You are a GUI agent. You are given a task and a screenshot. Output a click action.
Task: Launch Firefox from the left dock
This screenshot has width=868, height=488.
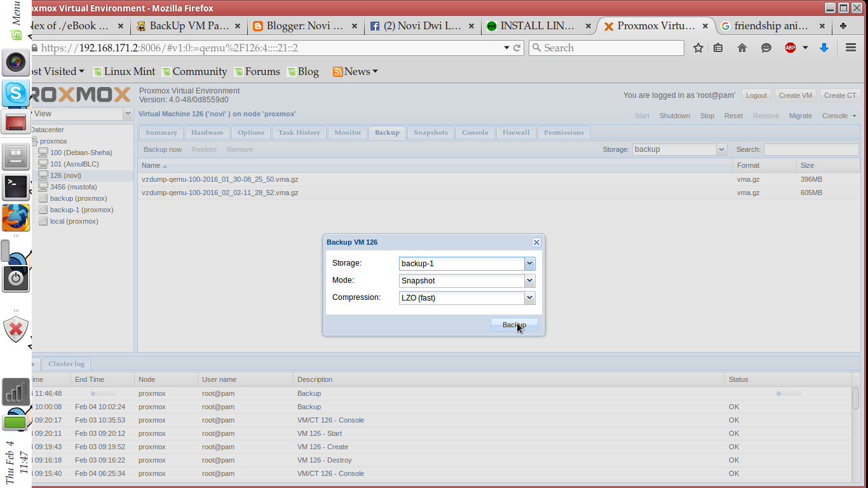coord(15,217)
